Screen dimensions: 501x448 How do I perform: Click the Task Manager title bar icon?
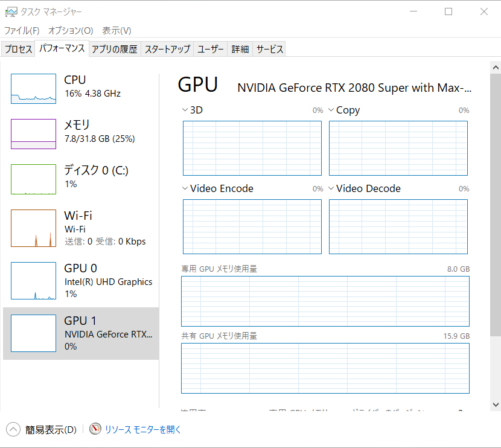click(x=11, y=12)
